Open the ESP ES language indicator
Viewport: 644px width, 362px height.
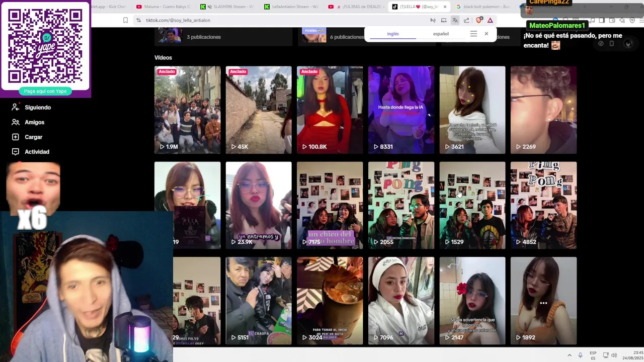click(593, 355)
